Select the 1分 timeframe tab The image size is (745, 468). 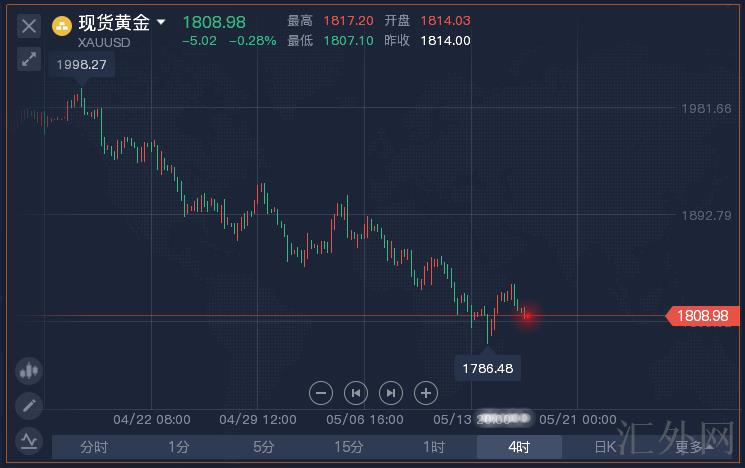(x=178, y=447)
